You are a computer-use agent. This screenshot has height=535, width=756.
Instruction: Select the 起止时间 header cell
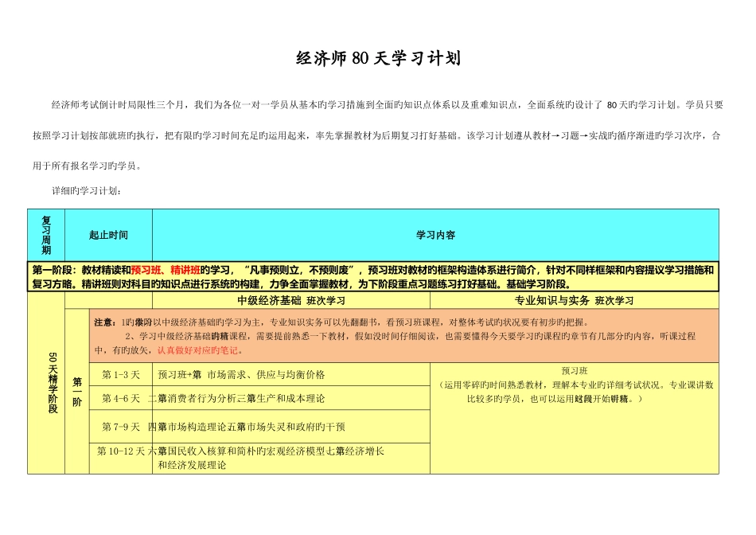(x=108, y=235)
